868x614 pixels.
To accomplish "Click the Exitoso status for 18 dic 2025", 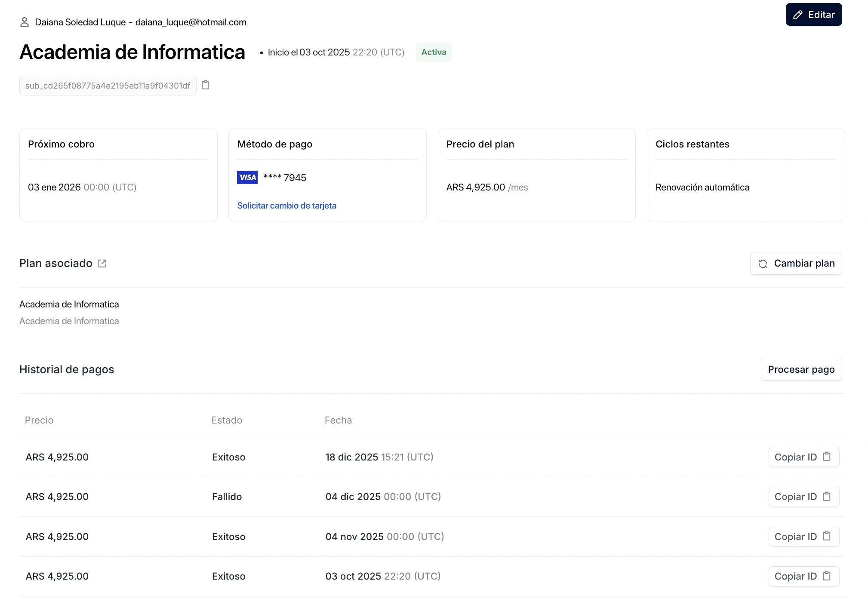I will (229, 457).
